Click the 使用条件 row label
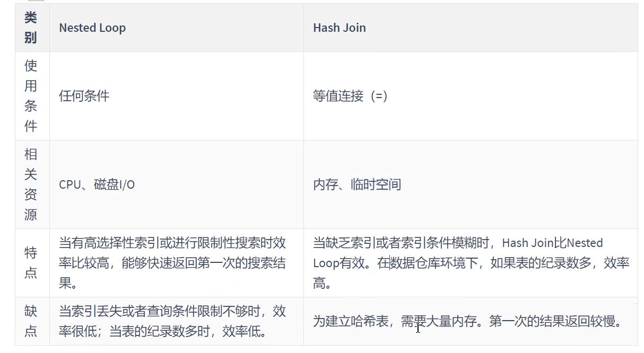 (32, 96)
